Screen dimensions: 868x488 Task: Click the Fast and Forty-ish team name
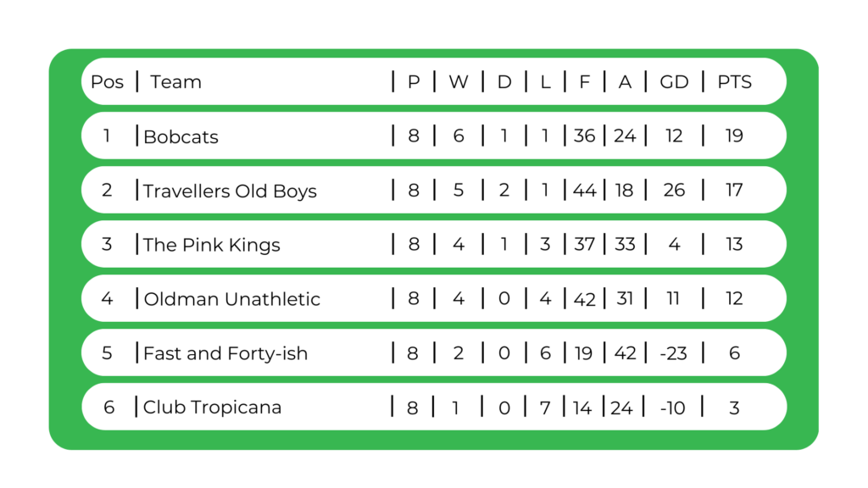tap(225, 353)
